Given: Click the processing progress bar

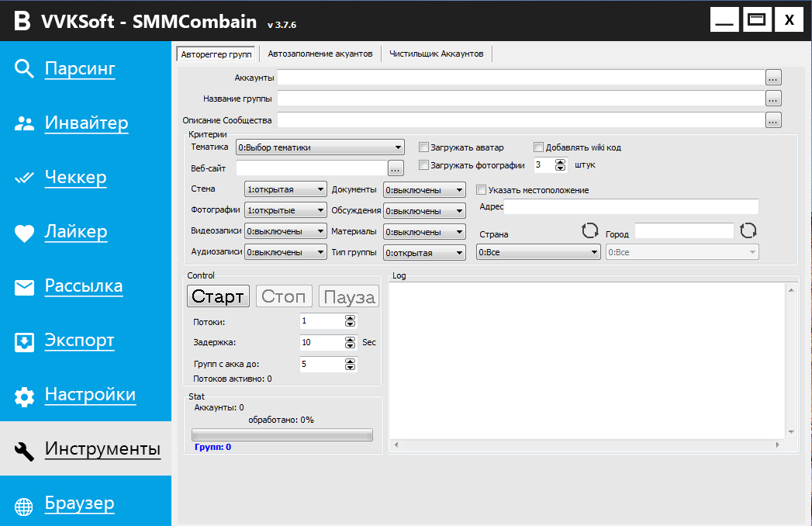Looking at the screenshot, I should pos(282,434).
